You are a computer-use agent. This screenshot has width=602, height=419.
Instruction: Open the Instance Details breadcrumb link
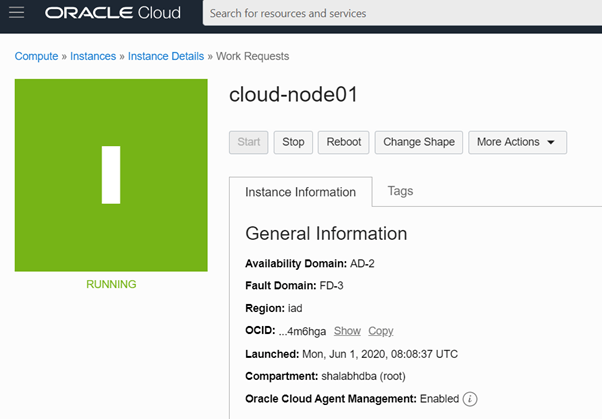(x=168, y=56)
